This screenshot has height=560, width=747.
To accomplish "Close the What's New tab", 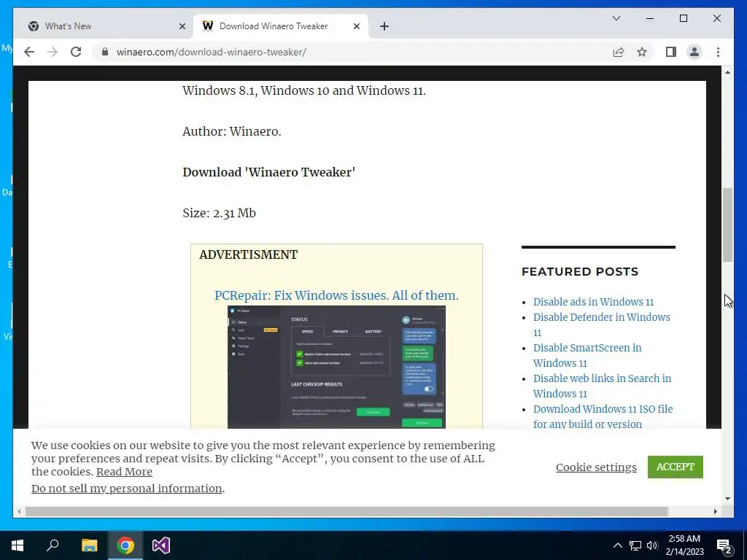I will point(182,26).
